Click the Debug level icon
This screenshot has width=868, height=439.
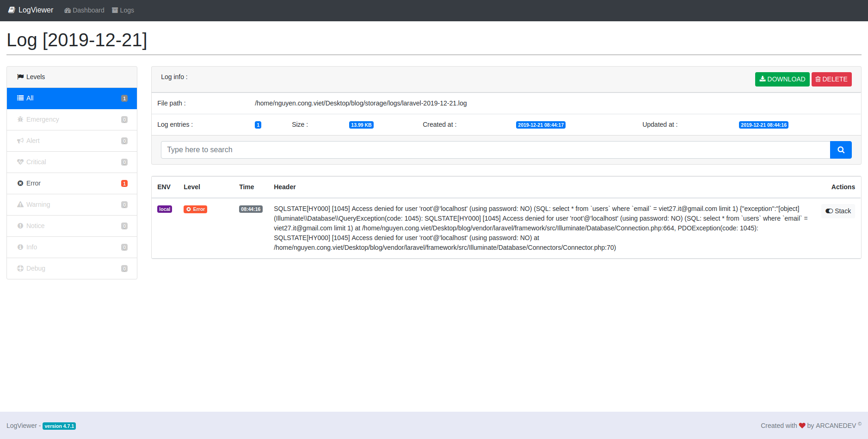[x=20, y=268]
